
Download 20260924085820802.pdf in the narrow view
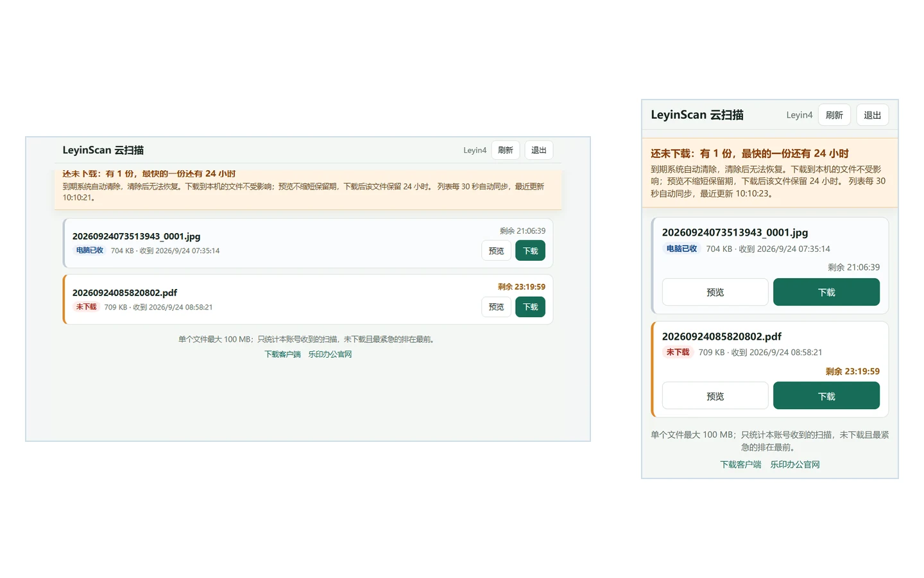point(826,396)
